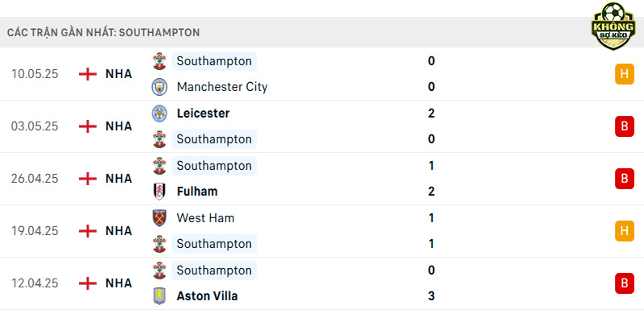This screenshot has width=644, height=322.
Task: Click the orange H badge for 10.05.25
Action: 625,74
